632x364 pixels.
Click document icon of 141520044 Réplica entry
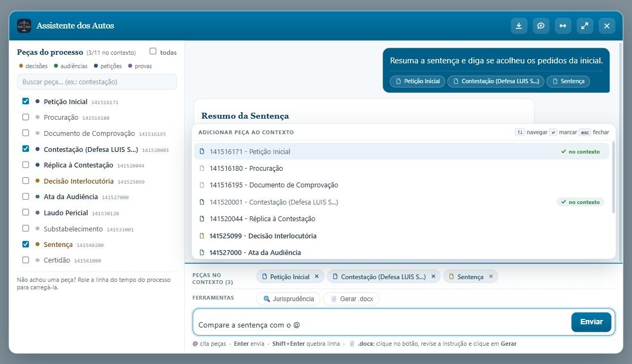pyautogui.click(x=202, y=219)
